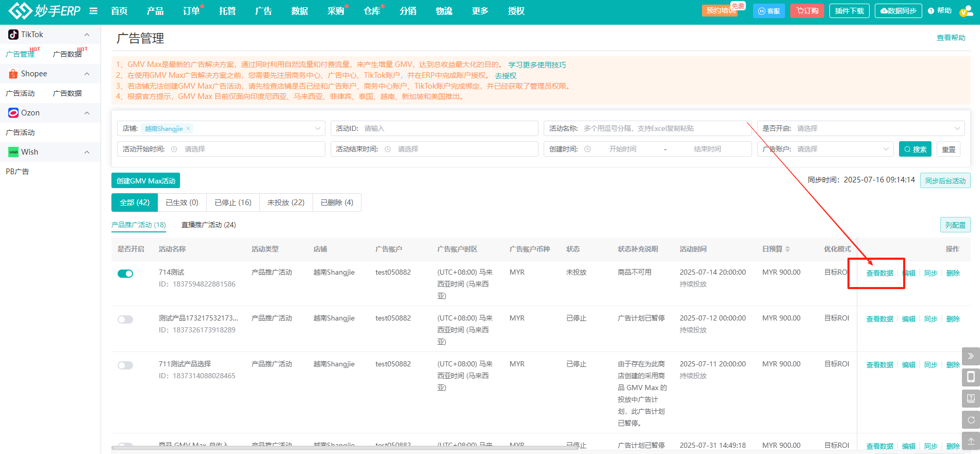Click the floating refresh icon
The height and width of the screenshot is (454, 980).
971,419
